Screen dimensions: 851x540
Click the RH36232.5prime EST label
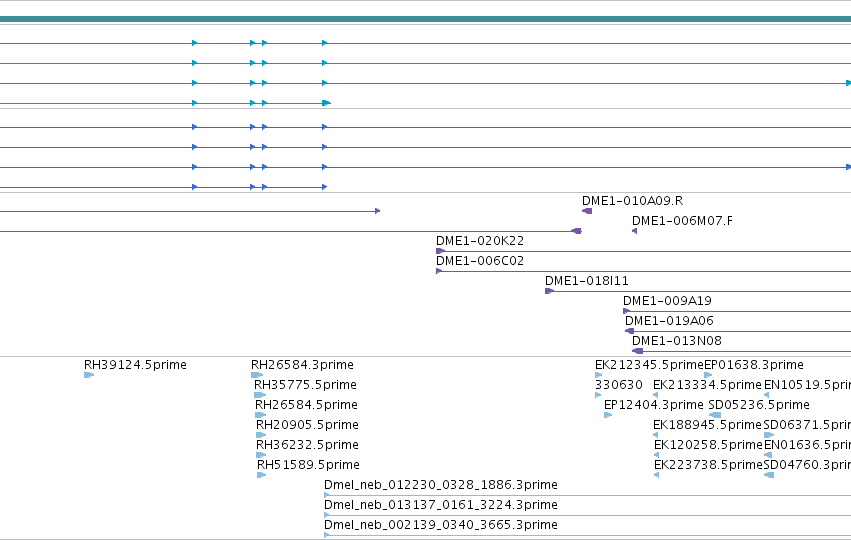click(308, 445)
